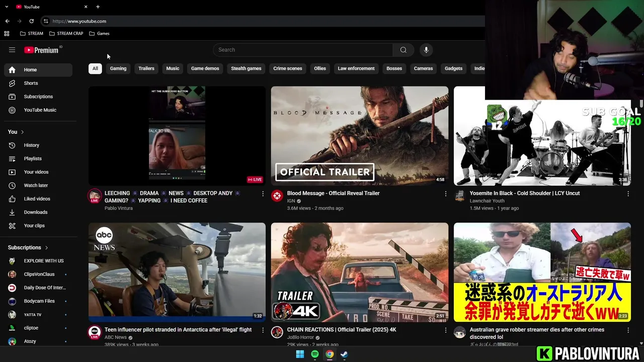The height and width of the screenshot is (362, 644).
Task: Open options menu for Yosemite In Black video
Action: click(628, 194)
